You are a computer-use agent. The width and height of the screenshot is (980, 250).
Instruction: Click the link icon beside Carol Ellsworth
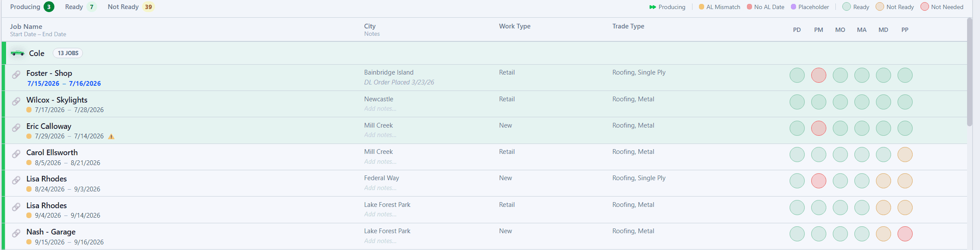(16, 154)
